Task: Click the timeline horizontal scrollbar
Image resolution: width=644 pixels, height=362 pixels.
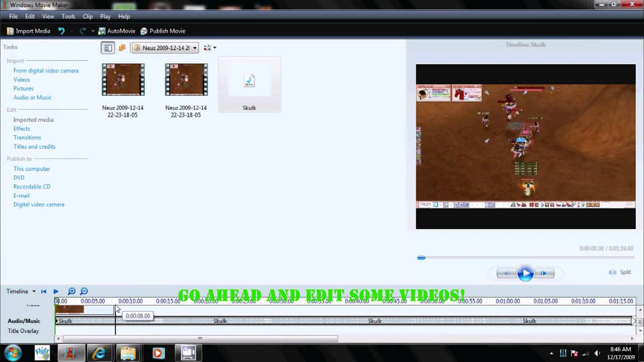Action: pos(200,338)
